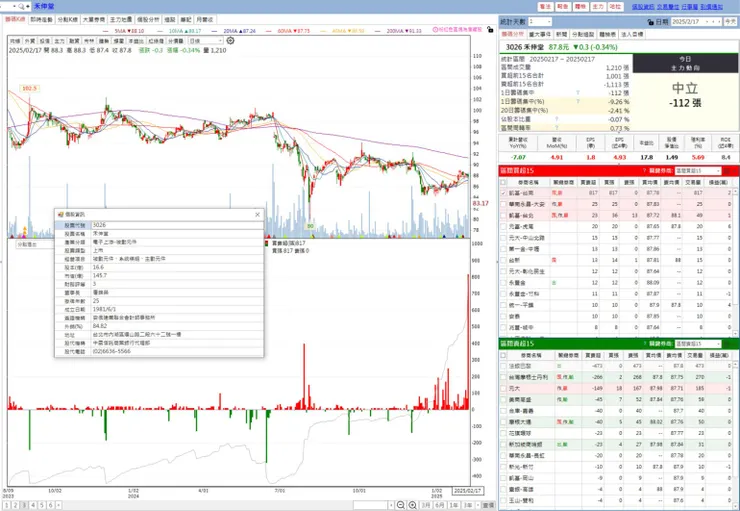Tick the header checkbox in the buy table
The height and width of the screenshot is (511, 740).
point(504,182)
